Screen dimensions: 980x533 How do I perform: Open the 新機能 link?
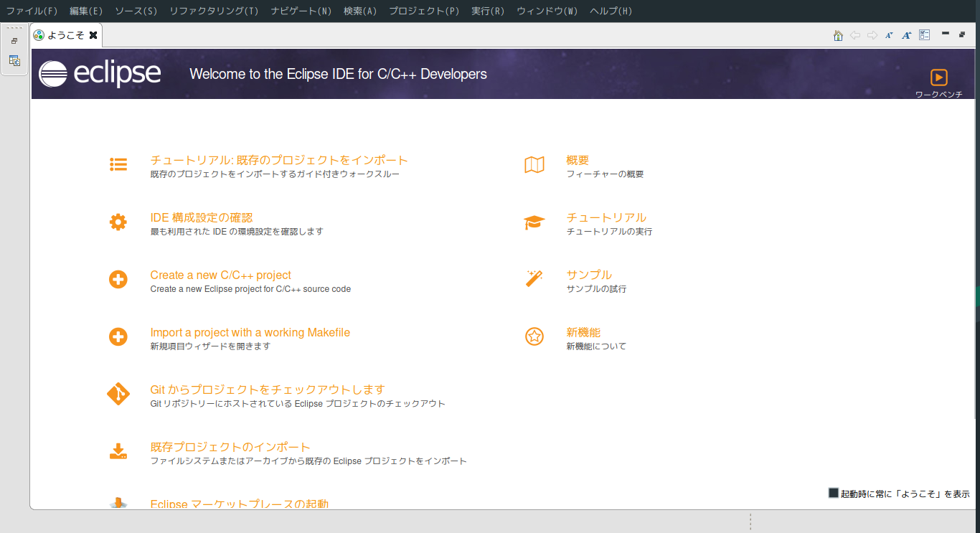coord(583,332)
